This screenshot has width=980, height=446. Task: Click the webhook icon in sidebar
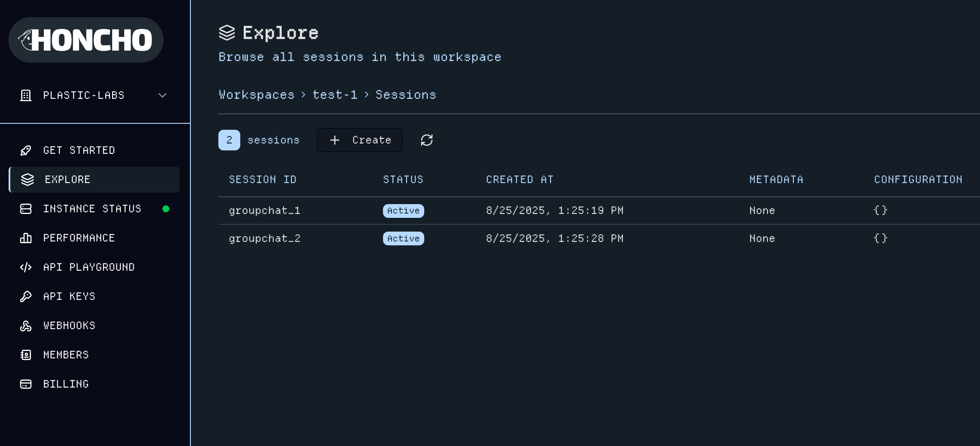click(x=26, y=326)
